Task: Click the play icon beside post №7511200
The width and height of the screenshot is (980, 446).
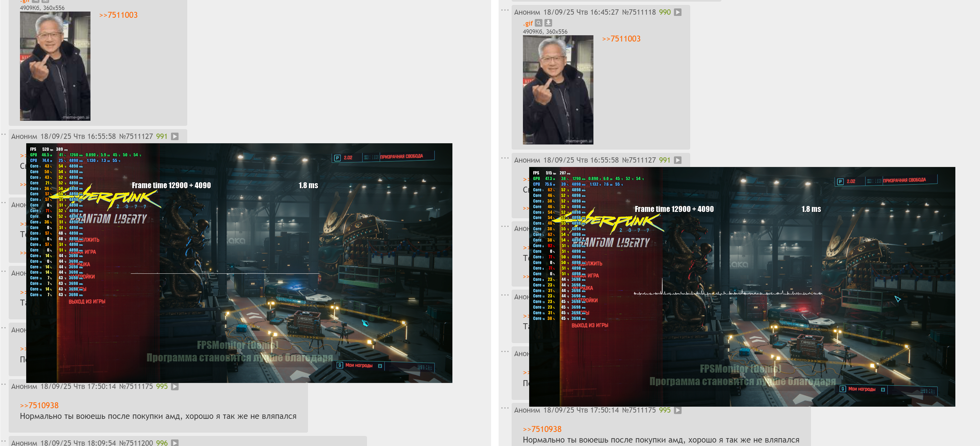Action: 175,443
